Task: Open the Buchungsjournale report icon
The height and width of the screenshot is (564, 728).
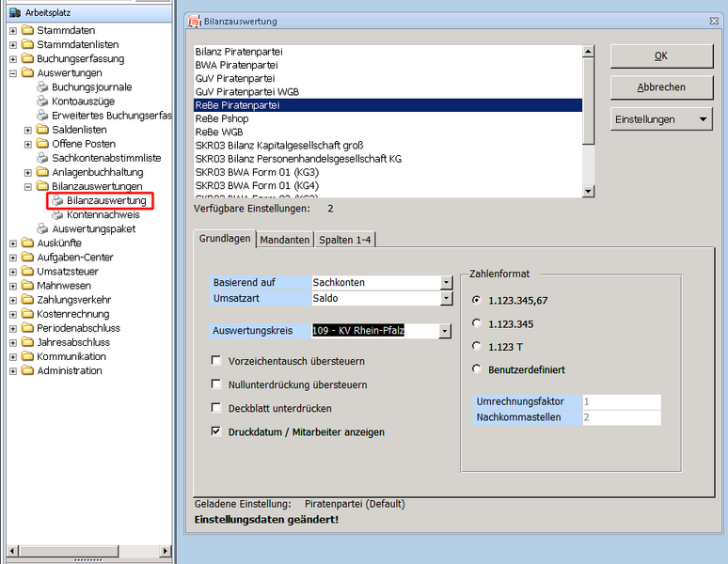Action: point(42,87)
